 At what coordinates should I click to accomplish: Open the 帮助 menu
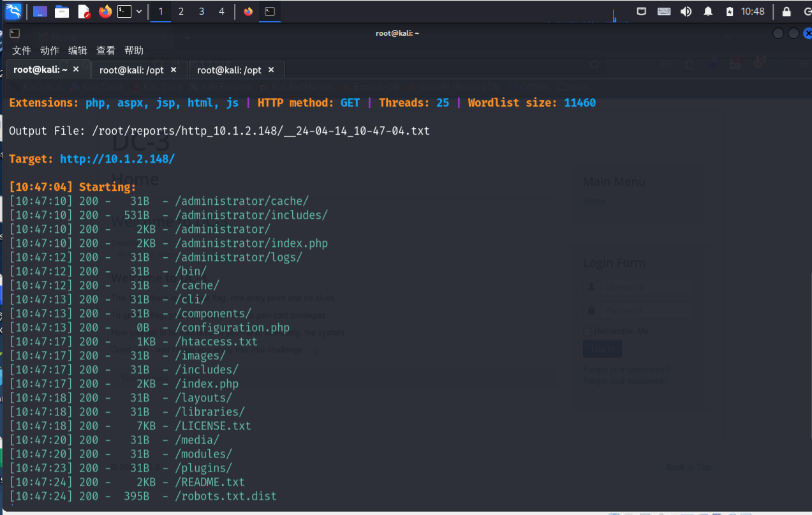134,50
